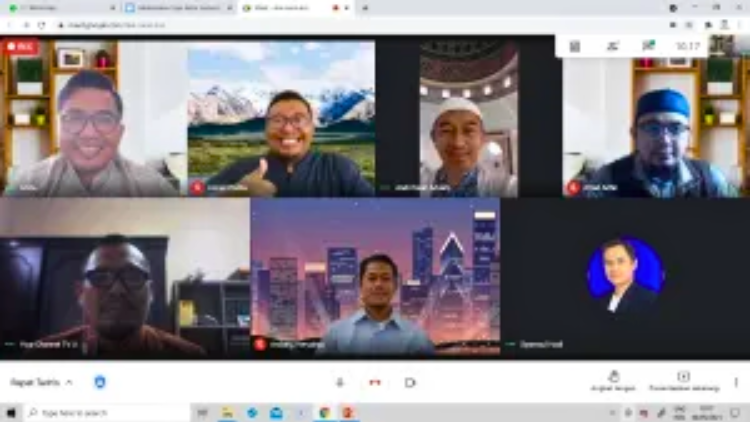Open Mail app from the taskbar
This screenshot has width=750, height=422.
(276, 412)
